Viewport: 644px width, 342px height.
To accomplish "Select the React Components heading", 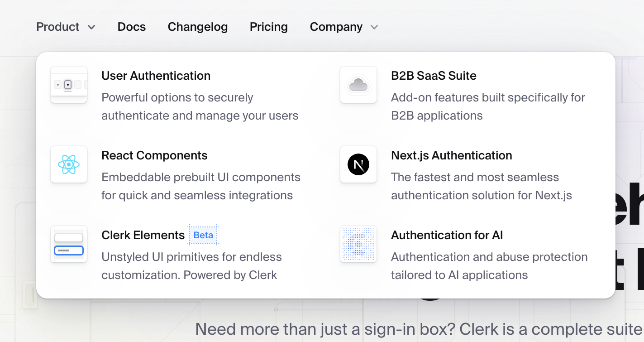I will [x=154, y=155].
